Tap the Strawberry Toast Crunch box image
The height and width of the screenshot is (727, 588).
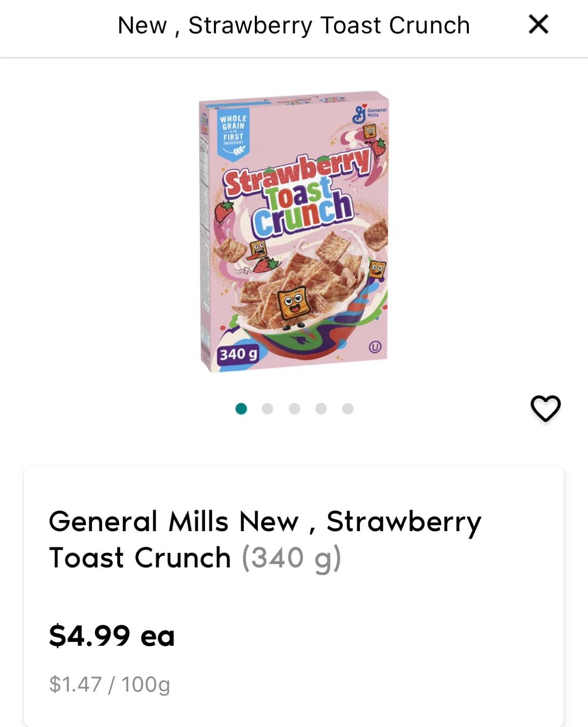294,231
